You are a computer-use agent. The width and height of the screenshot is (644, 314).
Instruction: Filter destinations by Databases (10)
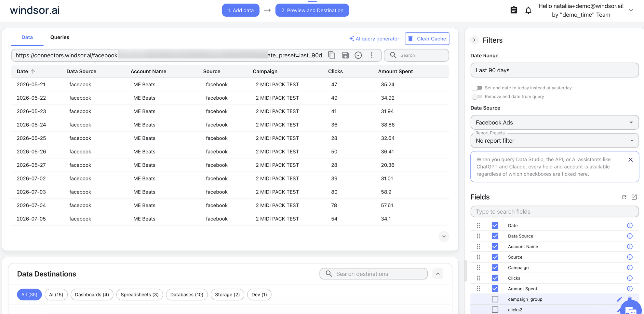[x=187, y=294]
